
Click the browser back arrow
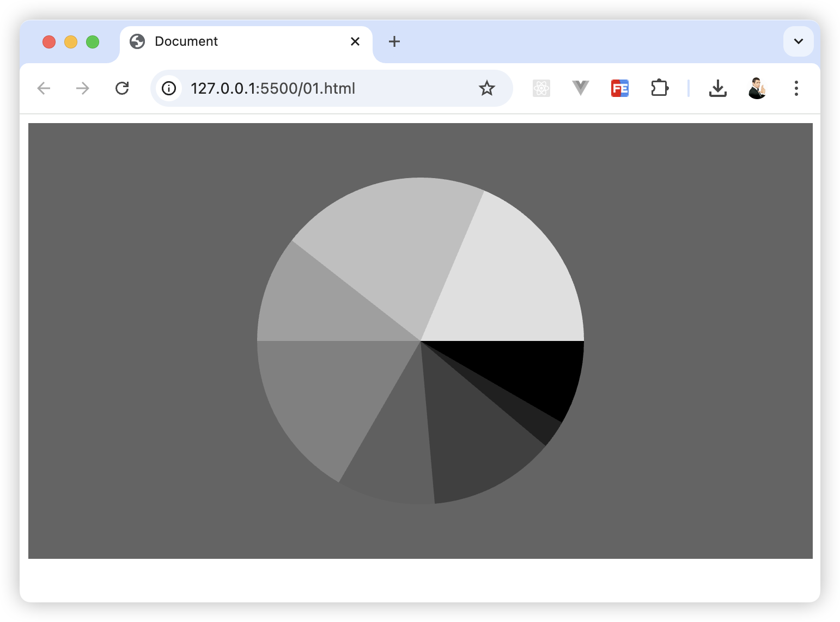(44, 88)
